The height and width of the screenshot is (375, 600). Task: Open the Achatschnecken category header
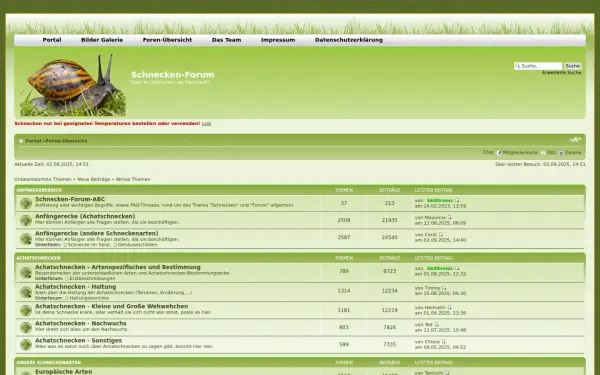click(38, 258)
